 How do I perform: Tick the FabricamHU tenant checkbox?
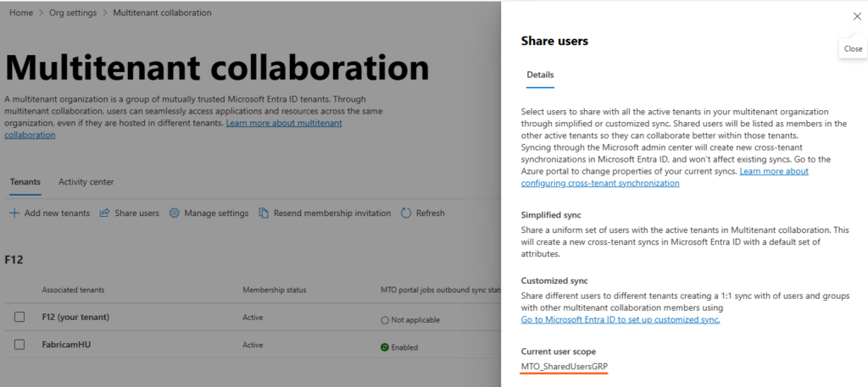pos(19,345)
